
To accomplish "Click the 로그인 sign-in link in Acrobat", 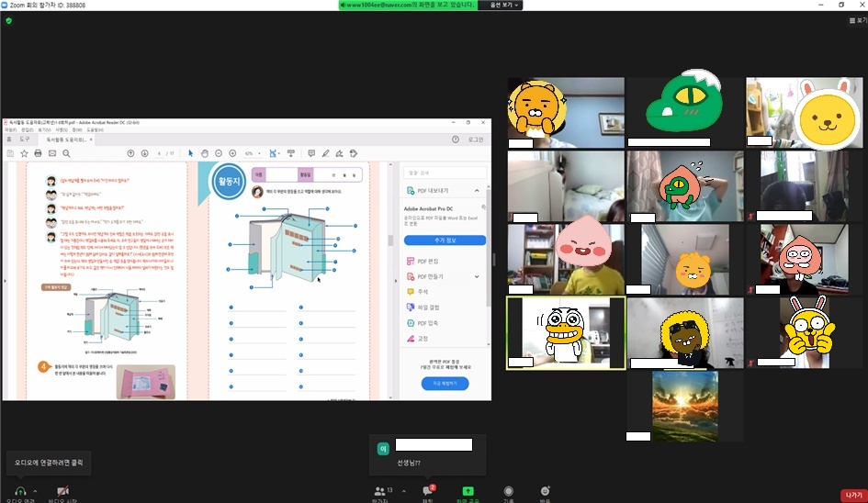I will click(x=476, y=140).
